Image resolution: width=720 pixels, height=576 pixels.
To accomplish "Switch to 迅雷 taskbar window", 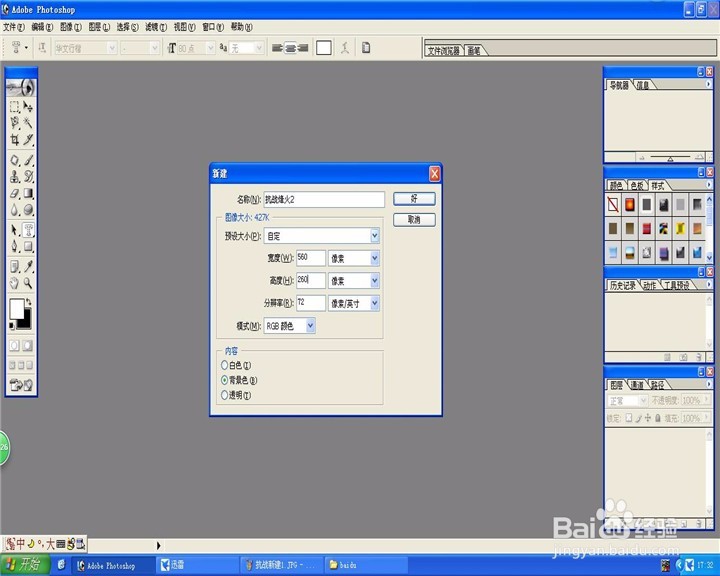I will coord(197,565).
